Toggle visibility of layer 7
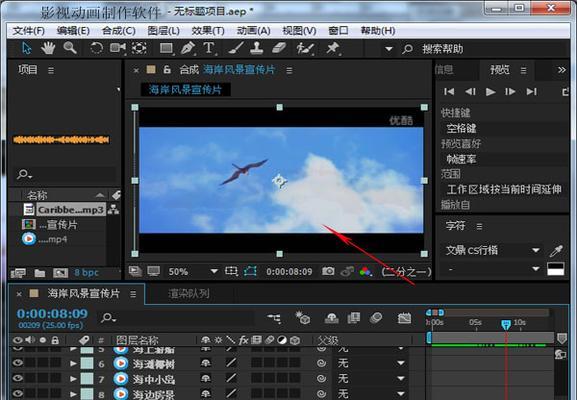The height and width of the screenshot is (400, 577). (x=17, y=378)
